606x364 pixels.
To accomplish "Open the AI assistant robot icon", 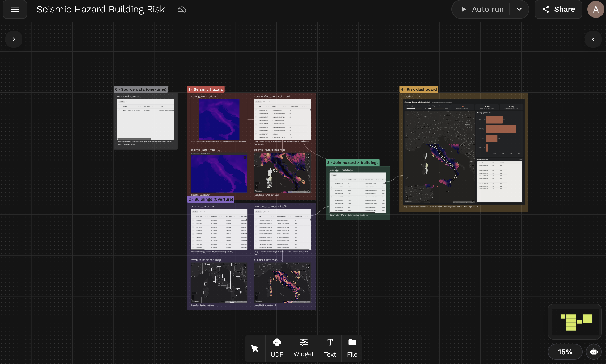I will pyautogui.click(x=594, y=352).
